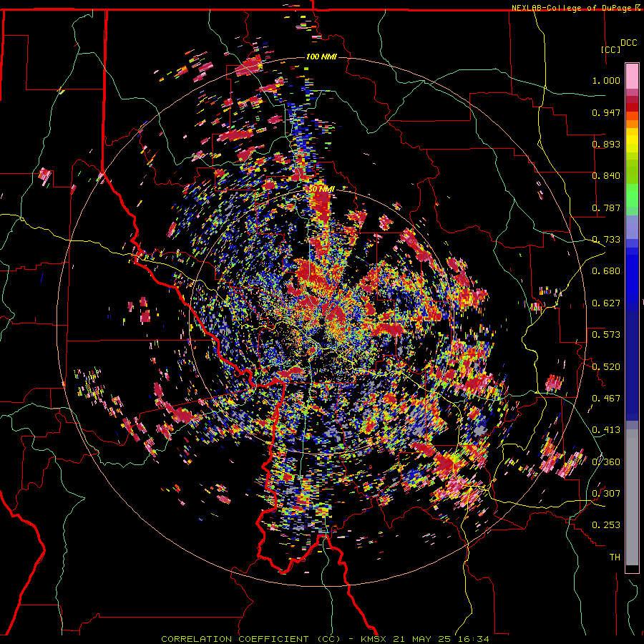
Task: Click the 0.360 scale value
Action: [x=606, y=462]
